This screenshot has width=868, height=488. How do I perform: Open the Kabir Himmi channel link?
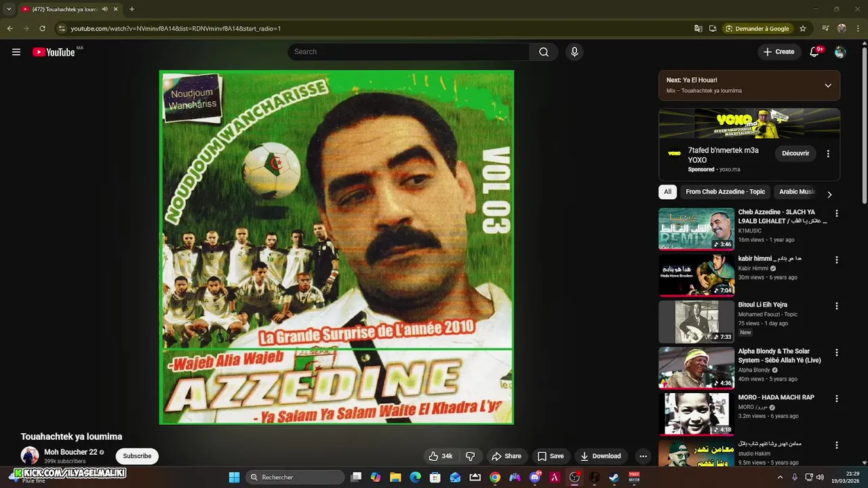[x=753, y=268]
